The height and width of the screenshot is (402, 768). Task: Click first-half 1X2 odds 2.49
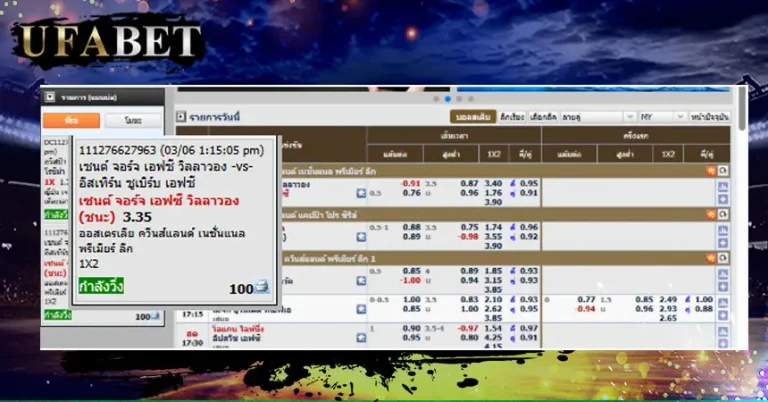668,300
